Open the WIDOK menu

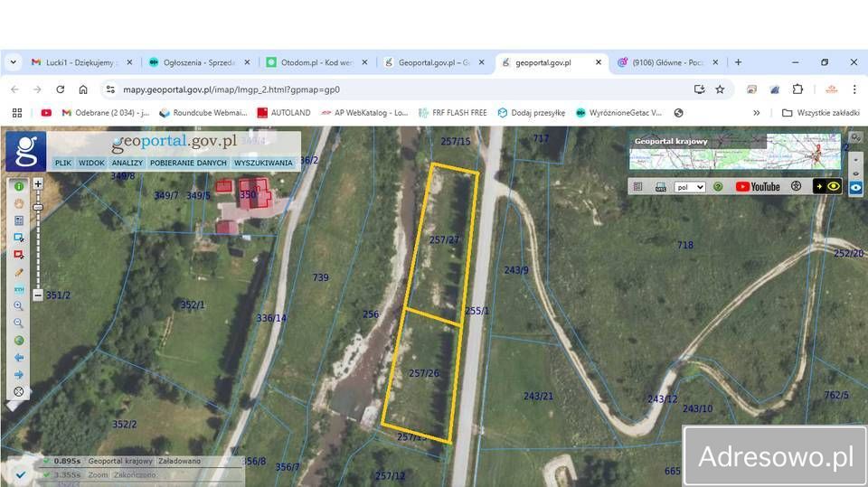[x=91, y=163]
